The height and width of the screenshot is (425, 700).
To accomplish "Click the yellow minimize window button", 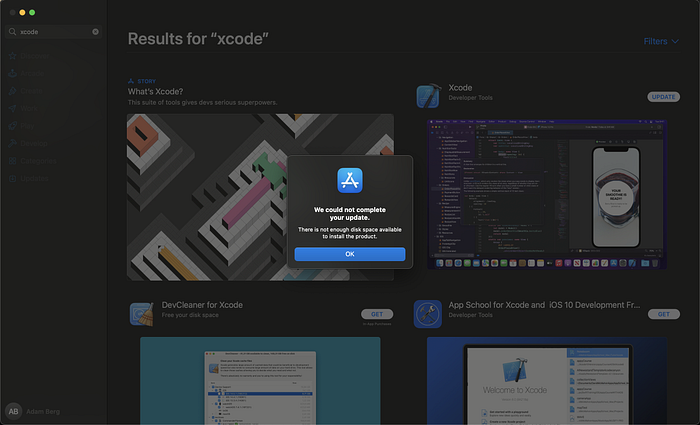I will 22,12.
